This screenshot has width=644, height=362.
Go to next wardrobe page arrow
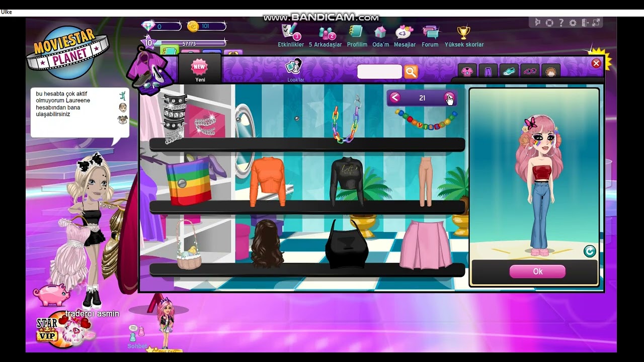click(x=449, y=98)
